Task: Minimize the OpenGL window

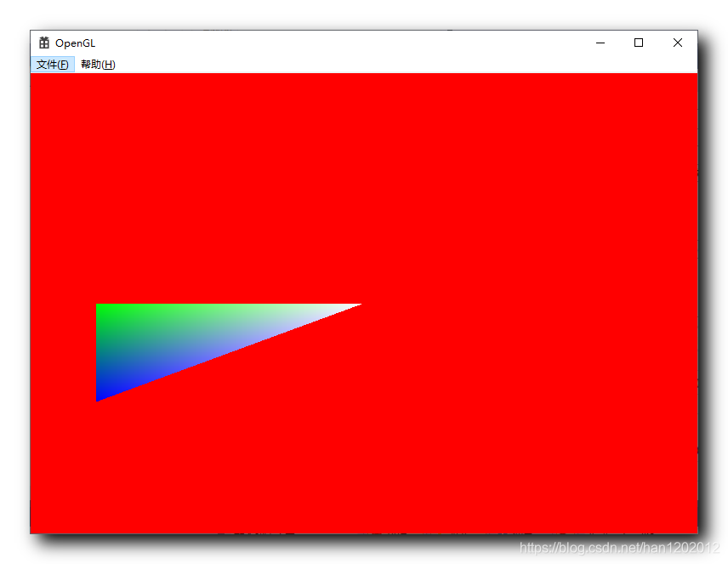Action: (600, 43)
